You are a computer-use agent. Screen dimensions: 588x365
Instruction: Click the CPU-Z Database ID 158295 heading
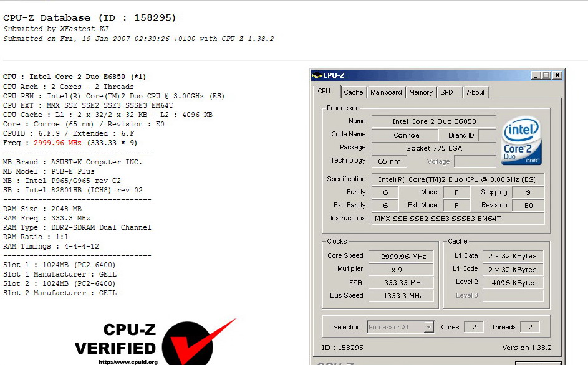(90, 17)
